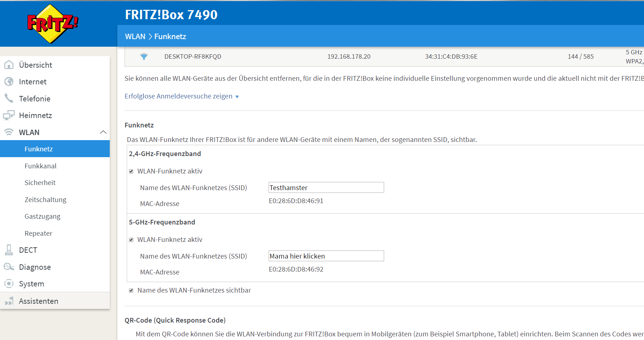Click the Funknetz breadcrumb text
Viewport: 644px width, 340px height.
point(170,36)
